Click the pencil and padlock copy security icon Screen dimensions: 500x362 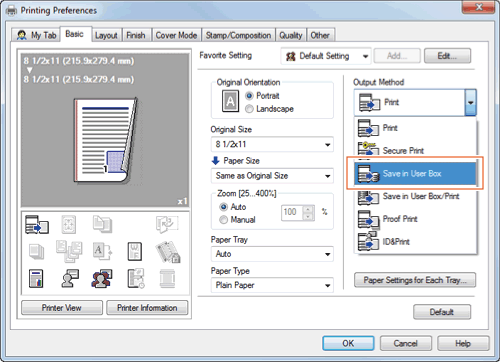point(168,252)
